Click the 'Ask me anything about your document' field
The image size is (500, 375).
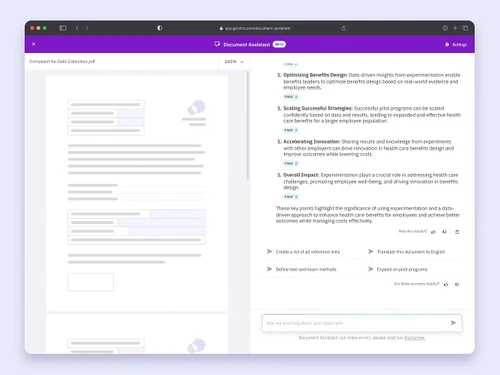pos(362,323)
